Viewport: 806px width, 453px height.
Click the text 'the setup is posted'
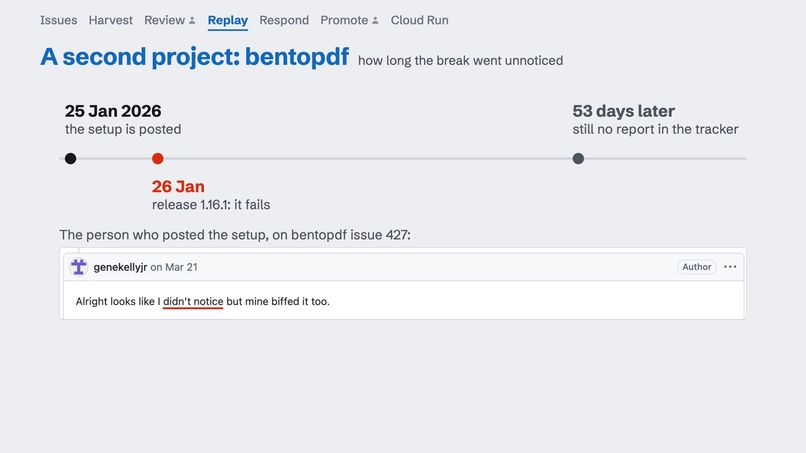point(123,129)
